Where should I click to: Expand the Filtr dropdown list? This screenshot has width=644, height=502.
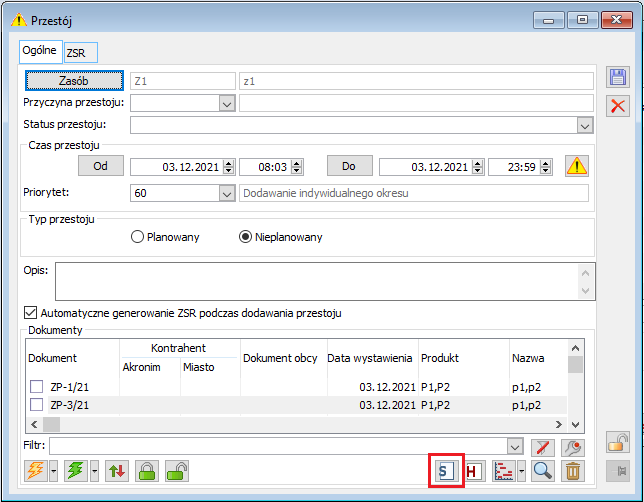515,447
